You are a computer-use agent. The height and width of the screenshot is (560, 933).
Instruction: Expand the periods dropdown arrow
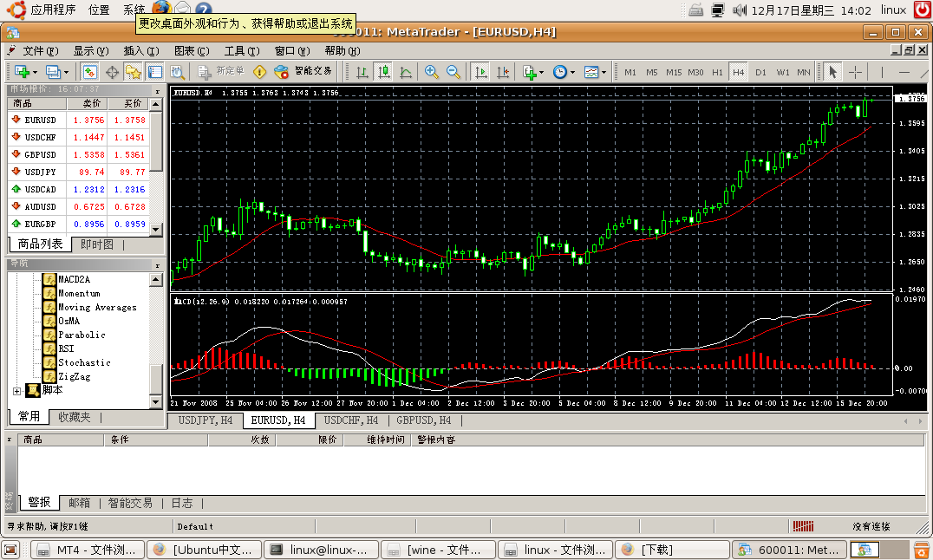tap(572, 73)
